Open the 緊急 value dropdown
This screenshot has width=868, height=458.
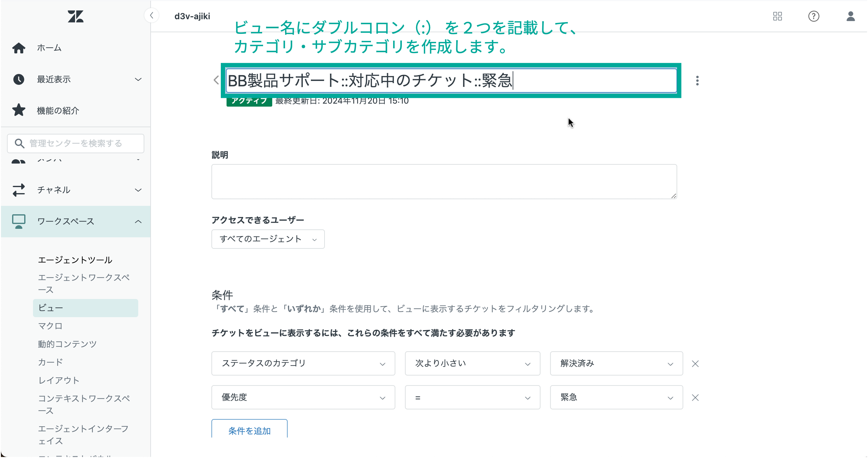pos(617,398)
